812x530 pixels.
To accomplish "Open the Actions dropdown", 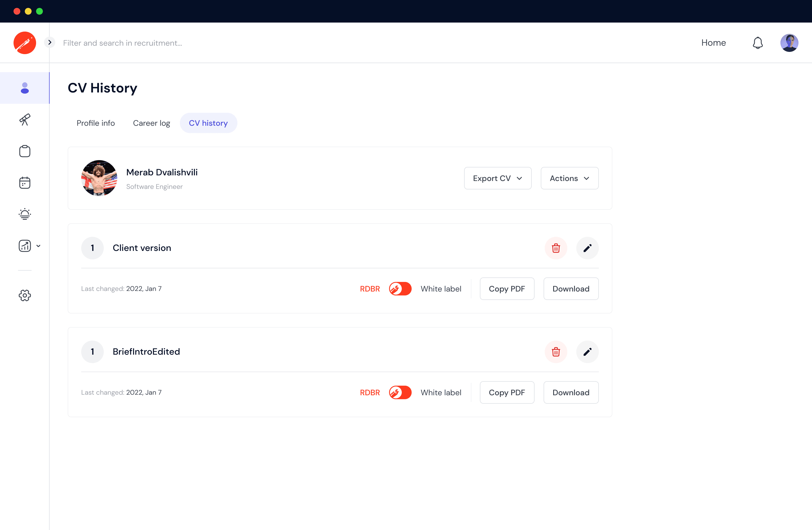I will pyautogui.click(x=569, y=178).
